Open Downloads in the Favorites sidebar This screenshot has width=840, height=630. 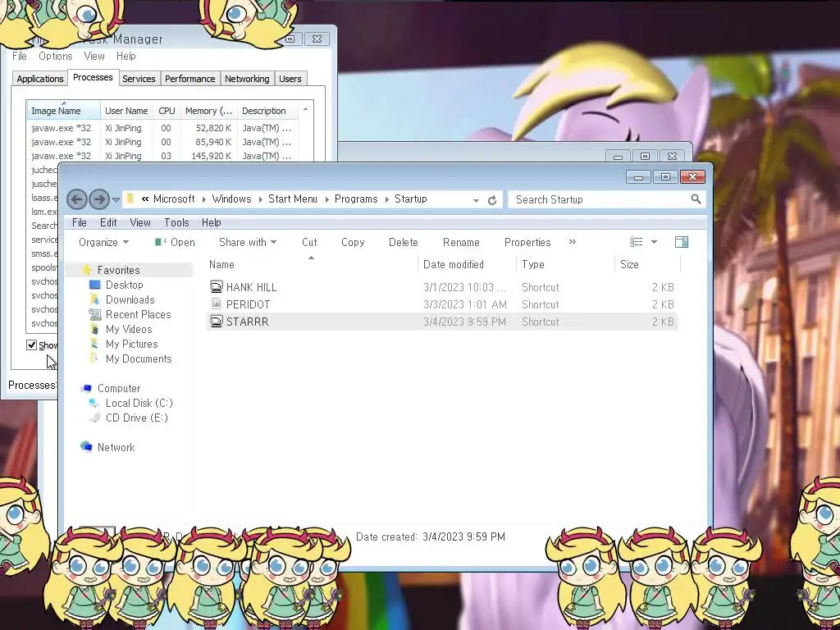pos(130,299)
